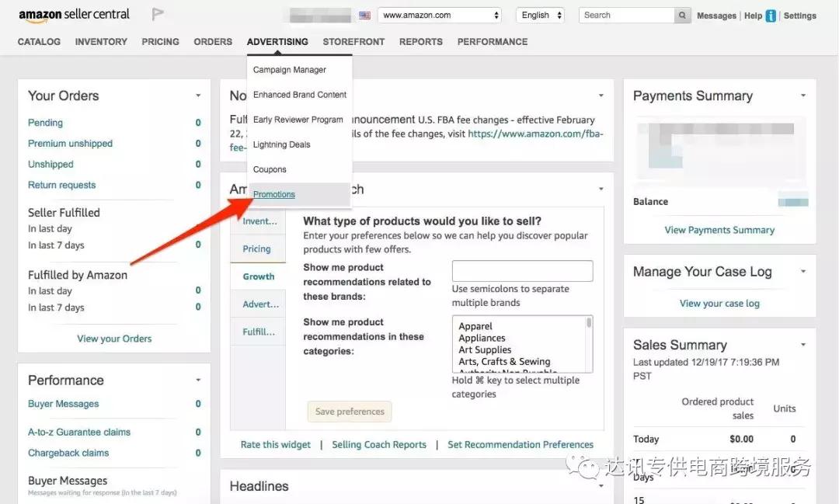
Task: Click the brands recommendation text field
Action: (x=522, y=271)
